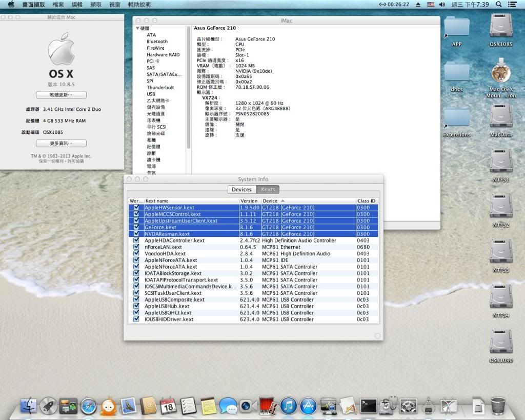Image resolution: width=525 pixels, height=420 pixels.
Task: Open the 畫面擷取 application menu
Action: point(33,4)
